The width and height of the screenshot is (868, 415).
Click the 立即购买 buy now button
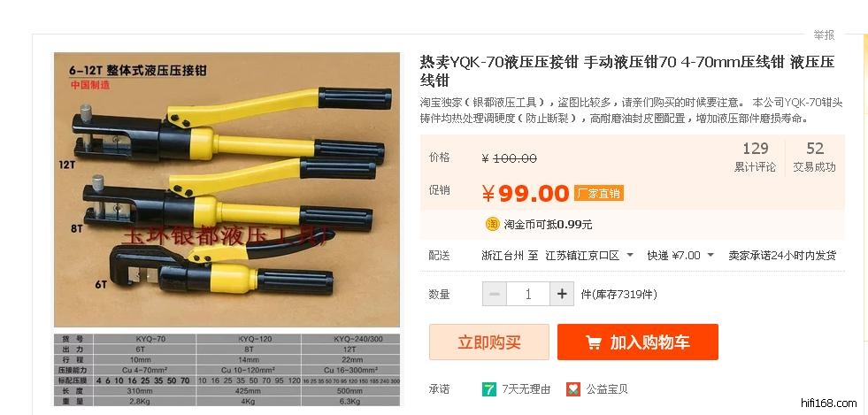click(489, 342)
